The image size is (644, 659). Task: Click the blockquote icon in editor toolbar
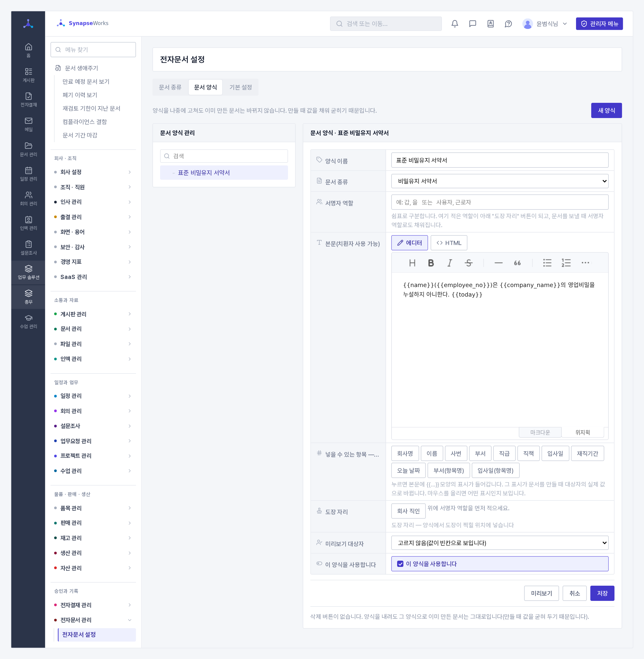517,263
